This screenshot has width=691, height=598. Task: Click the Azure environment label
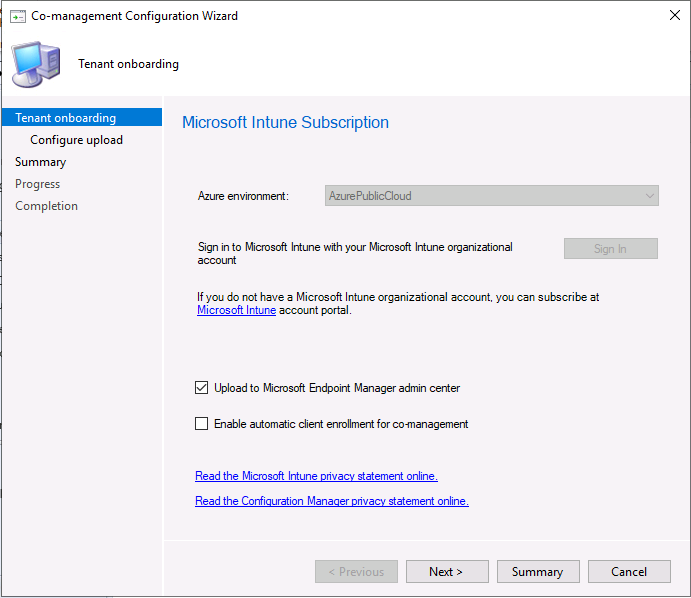[x=243, y=196]
